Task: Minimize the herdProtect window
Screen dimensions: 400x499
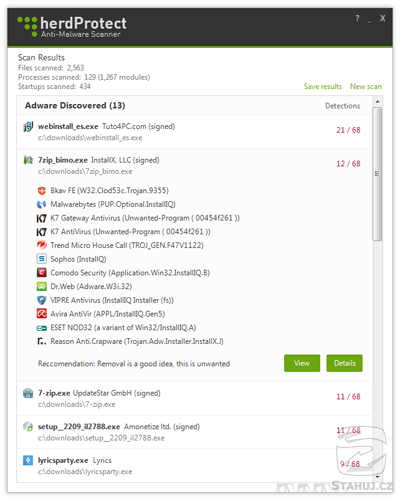Action: (x=369, y=21)
